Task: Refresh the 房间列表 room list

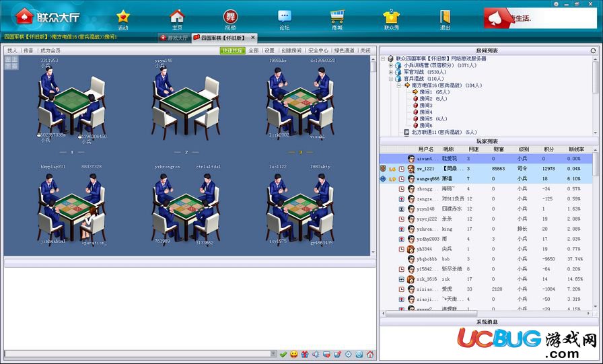Action: (594, 50)
